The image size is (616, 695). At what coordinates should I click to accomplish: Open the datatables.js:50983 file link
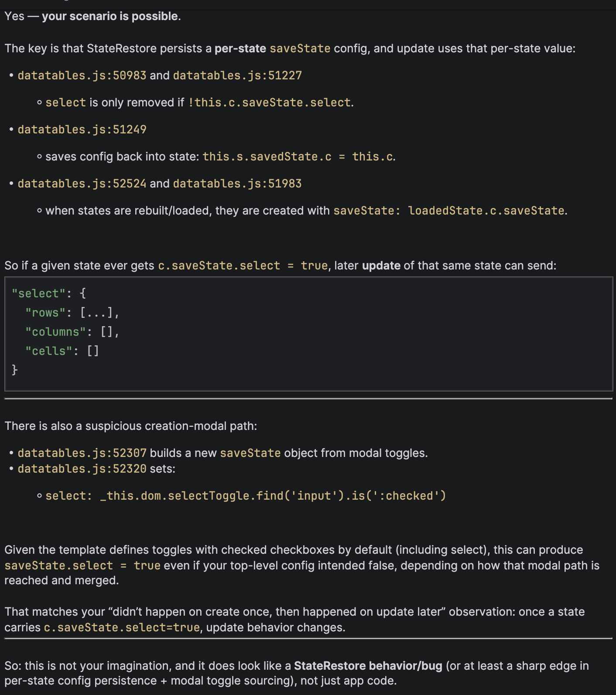tap(82, 75)
